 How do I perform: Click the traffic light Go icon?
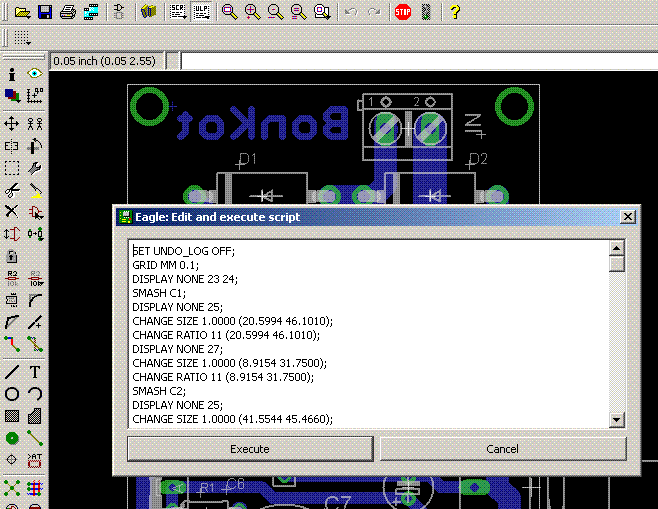tap(426, 12)
